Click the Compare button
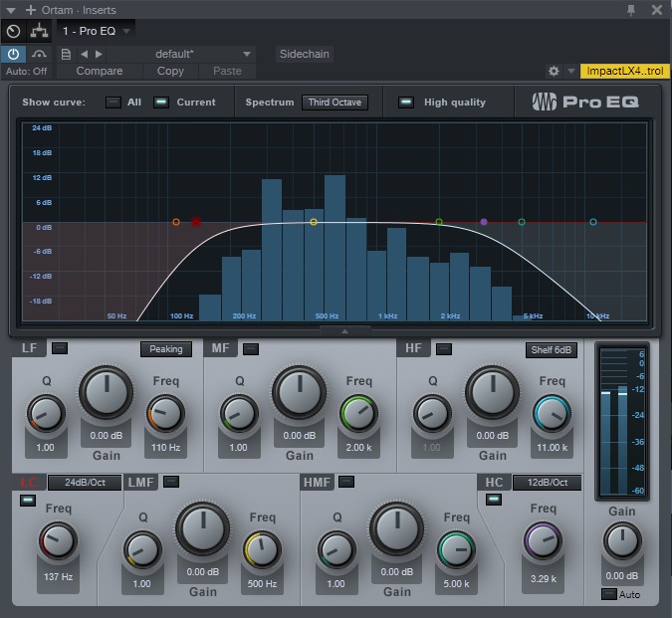This screenshot has width=672, height=618. (99, 71)
